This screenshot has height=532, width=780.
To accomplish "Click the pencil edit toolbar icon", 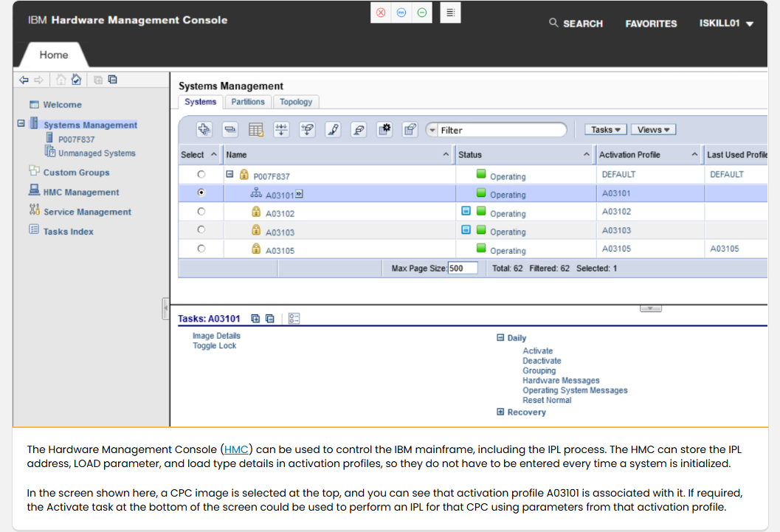I will pos(333,130).
